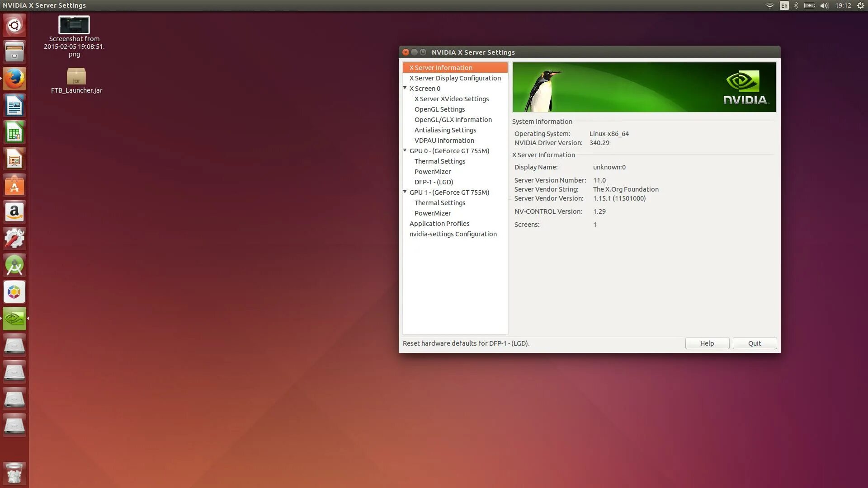Image resolution: width=868 pixels, height=488 pixels.
Task: Open Files manager from the launcher
Action: (x=14, y=52)
